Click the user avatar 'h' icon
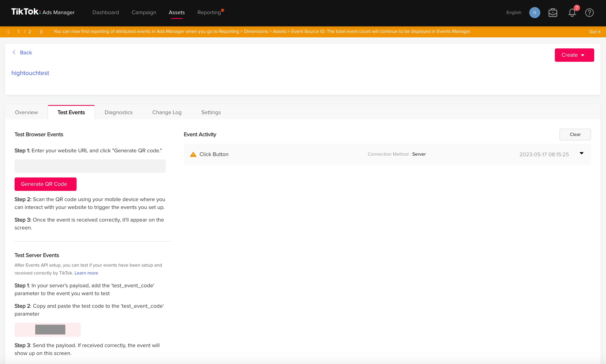The image size is (606, 364). click(x=535, y=13)
